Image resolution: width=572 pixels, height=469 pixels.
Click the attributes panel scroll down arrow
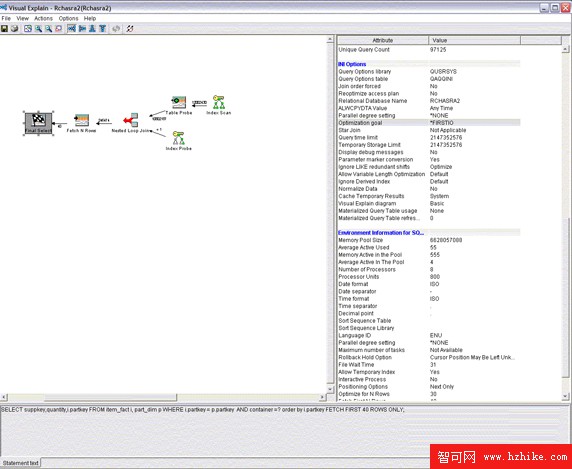(566, 396)
